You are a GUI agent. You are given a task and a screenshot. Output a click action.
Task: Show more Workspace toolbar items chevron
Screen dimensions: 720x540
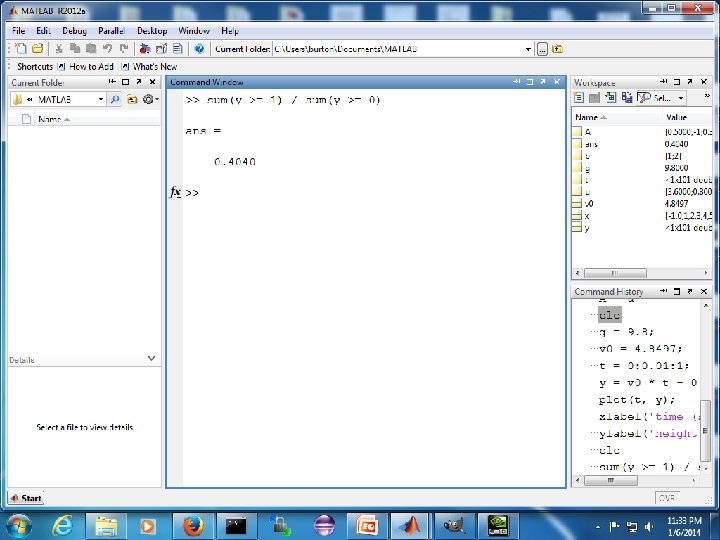707,96
